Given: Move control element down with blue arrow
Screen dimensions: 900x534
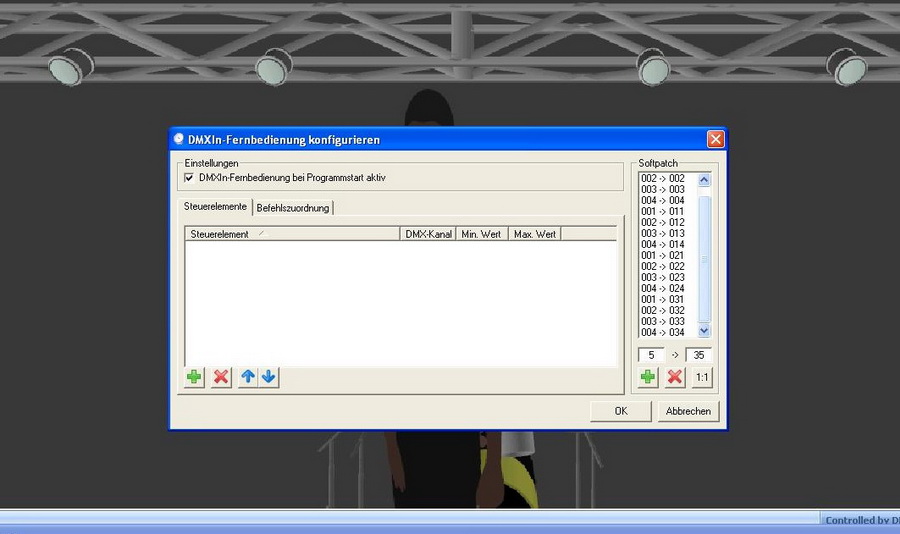Looking at the screenshot, I should click(269, 377).
